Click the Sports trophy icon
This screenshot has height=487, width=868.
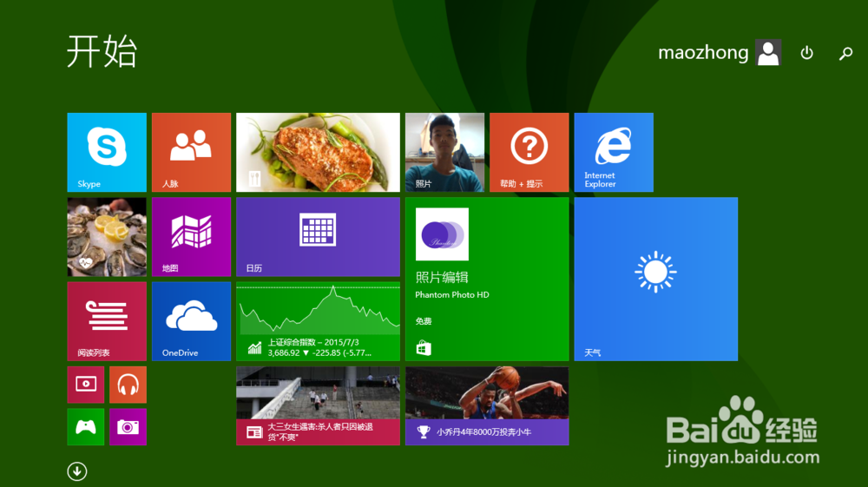[x=424, y=431]
